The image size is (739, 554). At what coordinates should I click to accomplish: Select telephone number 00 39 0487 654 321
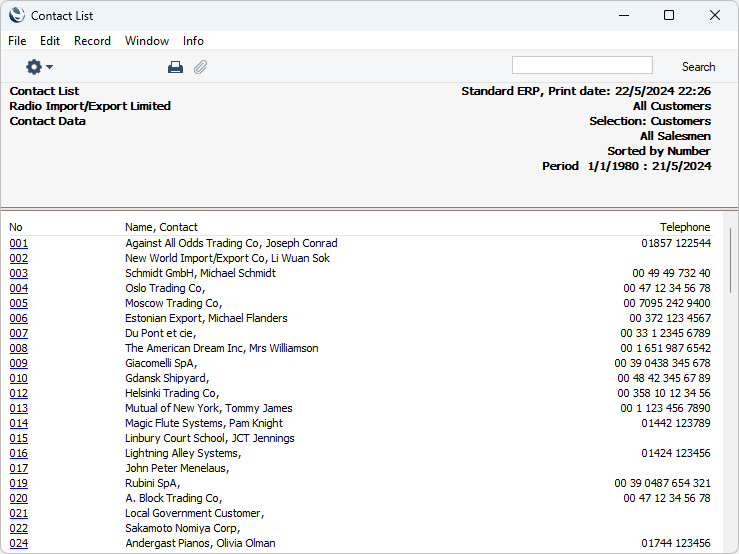point(662,483)
